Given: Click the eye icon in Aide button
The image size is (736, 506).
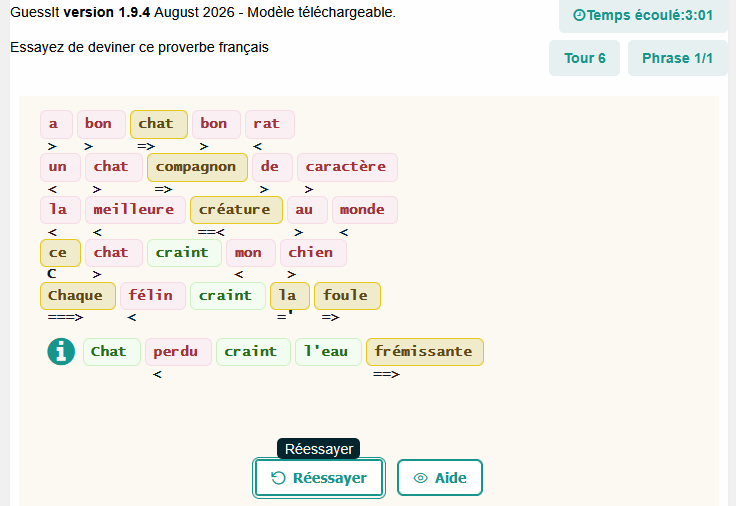Looking at the screenshot, I should (421, 478).
